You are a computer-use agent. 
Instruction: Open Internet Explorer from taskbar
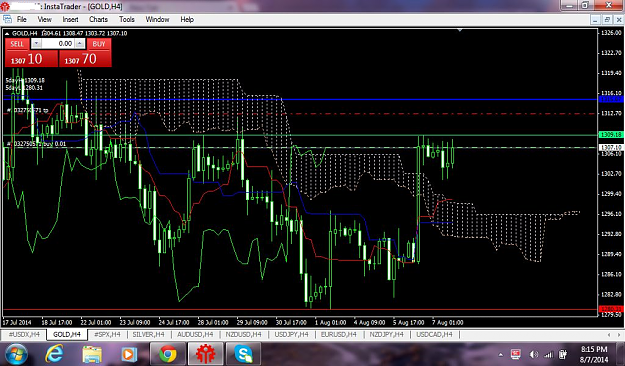click(x=54, y=354)
